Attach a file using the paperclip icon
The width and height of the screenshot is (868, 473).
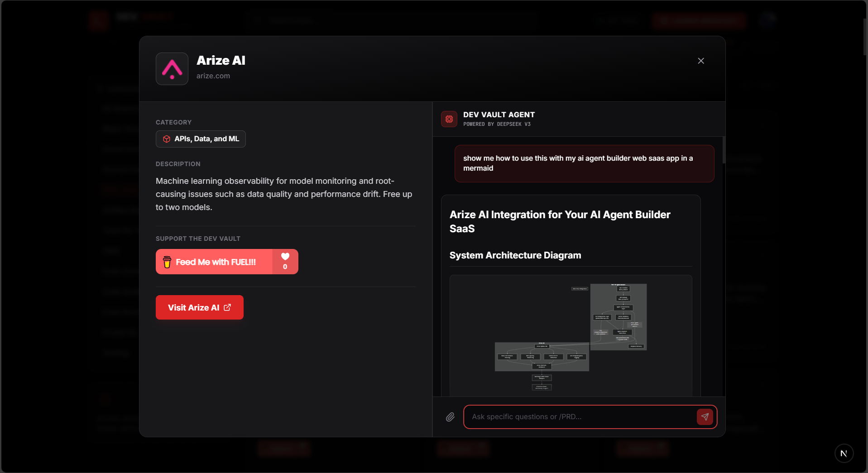pyautogui.click(x=450, y=416)
